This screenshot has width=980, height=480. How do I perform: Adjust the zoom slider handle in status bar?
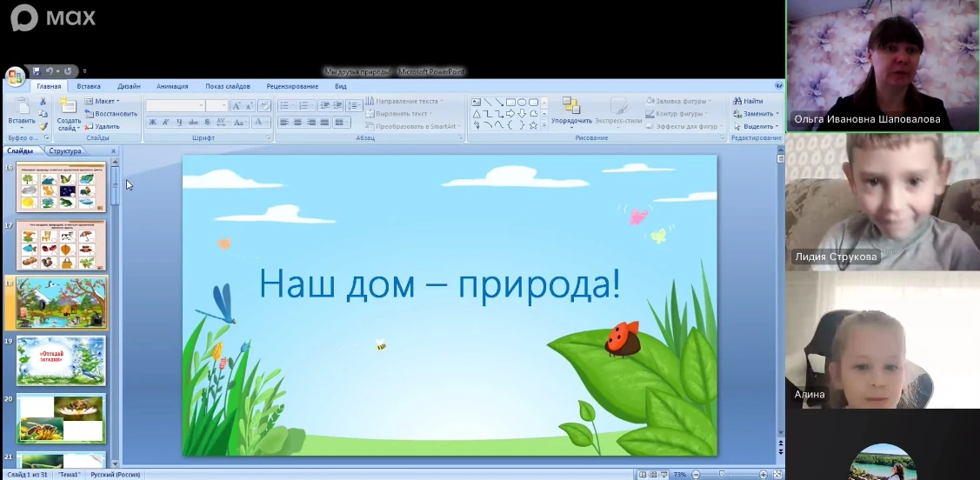[x=722, y=475]
